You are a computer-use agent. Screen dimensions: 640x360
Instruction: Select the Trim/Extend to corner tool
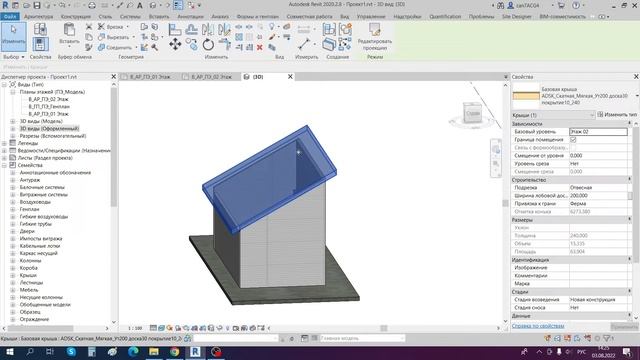(224, 44)
